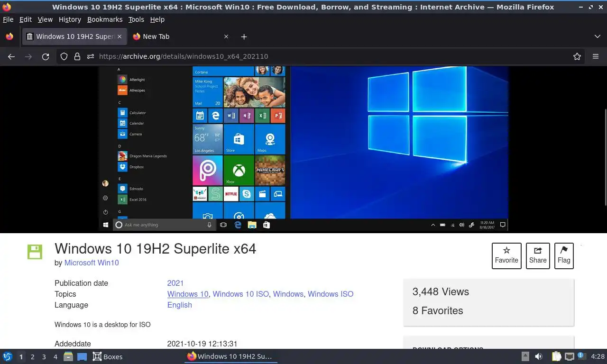
Task: Open the Help menu
Action: [157, 19]
